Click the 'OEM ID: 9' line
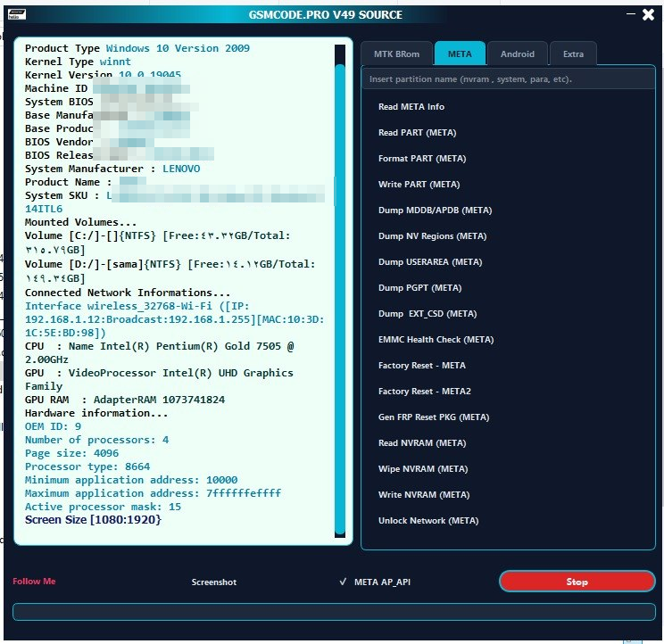The width and height of the screenshot is (664, 644). (53, 426)
